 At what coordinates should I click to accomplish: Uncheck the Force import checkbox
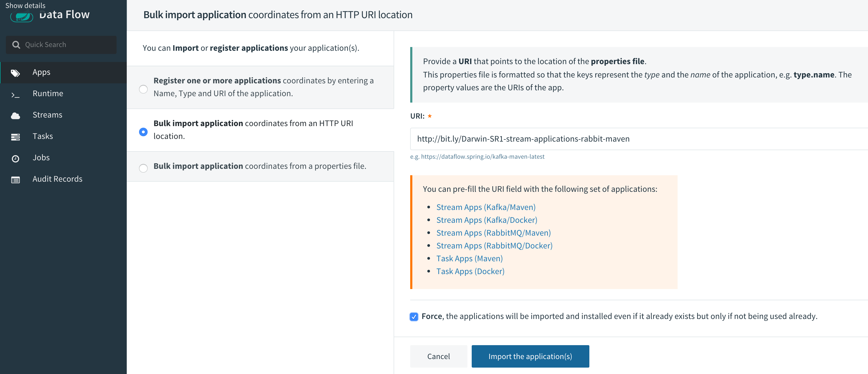coord(414,317)
